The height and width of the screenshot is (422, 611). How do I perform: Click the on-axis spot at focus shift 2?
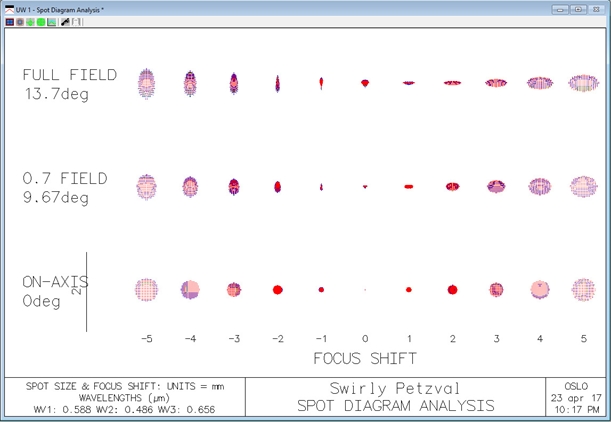click(452, 290)
